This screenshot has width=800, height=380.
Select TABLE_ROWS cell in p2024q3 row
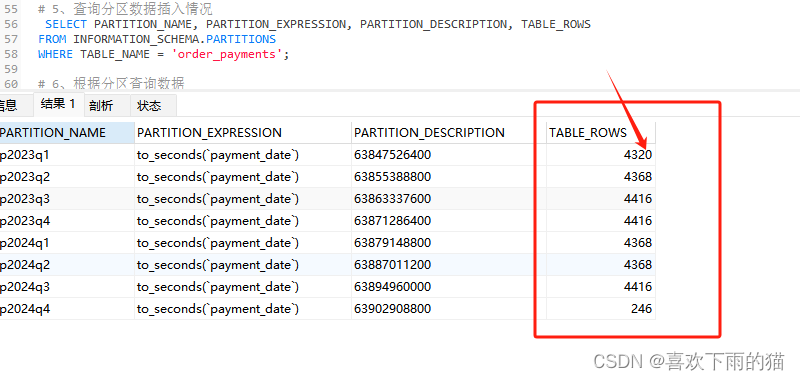[x=601, y=287]
